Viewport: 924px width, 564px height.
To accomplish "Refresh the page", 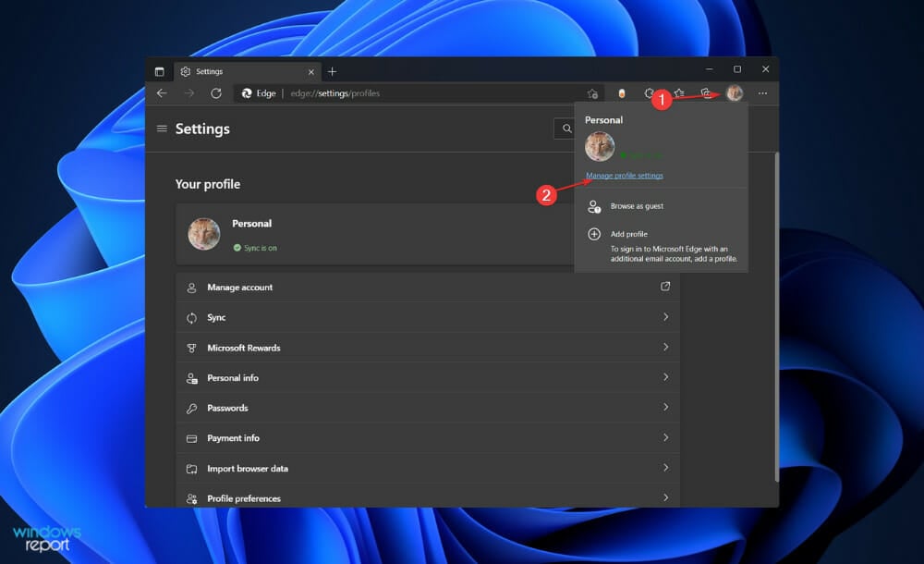I will pos(216,93).
